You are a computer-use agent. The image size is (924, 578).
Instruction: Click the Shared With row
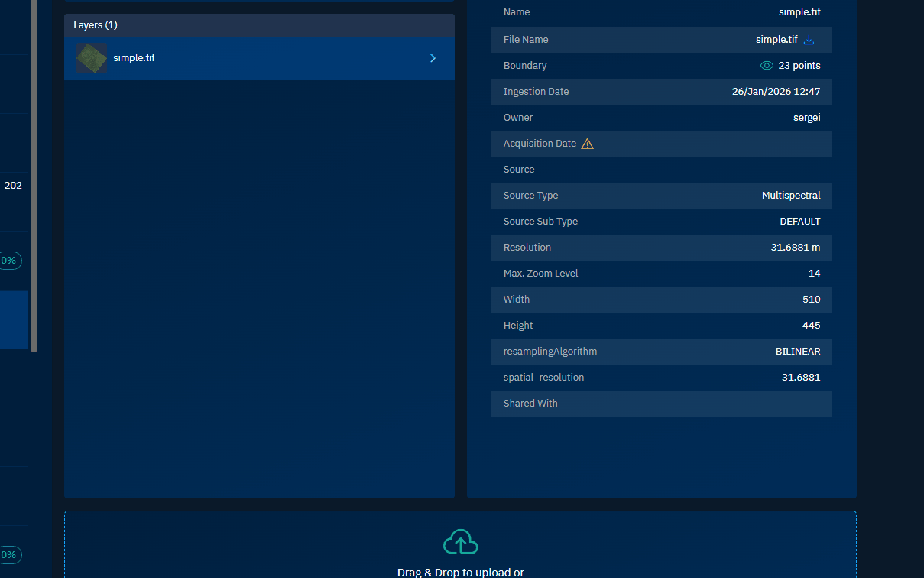661,404
